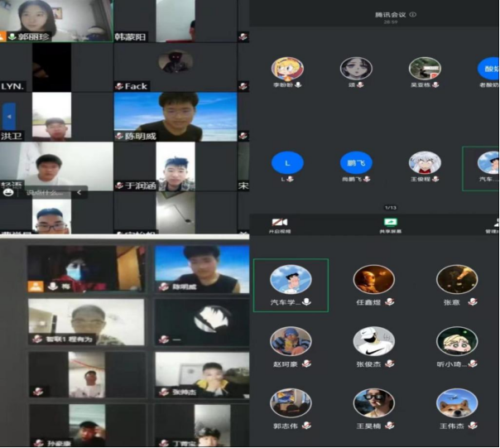
Task: Toggle the microphone icon beside 李盼盼
Action: (x=299, y=84)
